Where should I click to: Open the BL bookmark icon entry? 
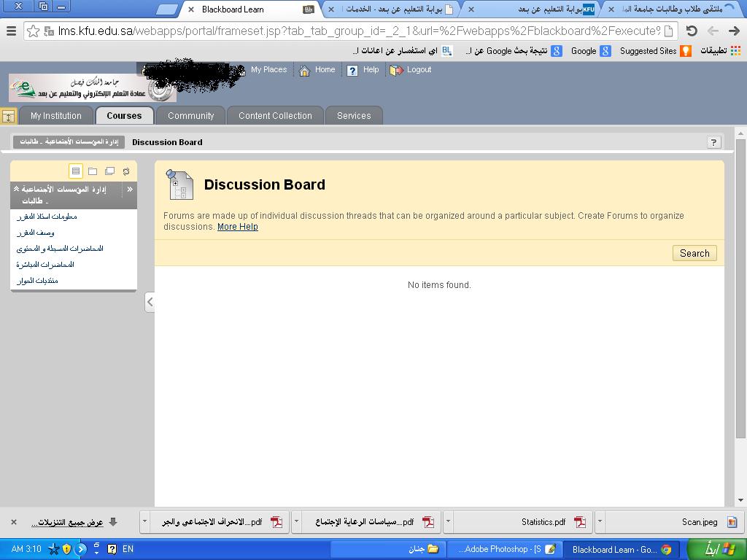tap(403, 51)
